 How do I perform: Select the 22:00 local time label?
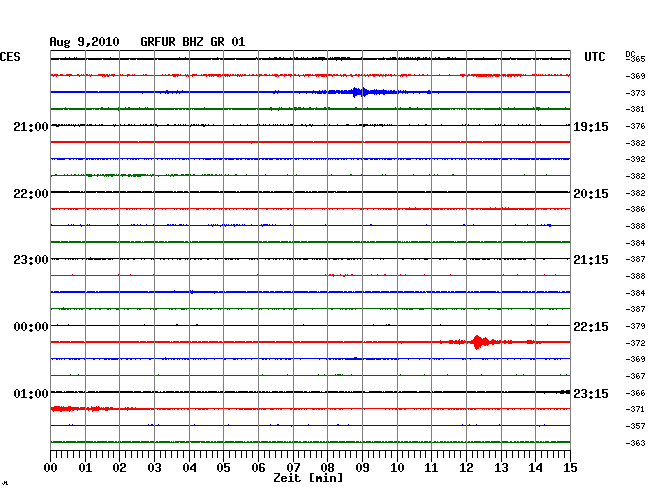pos(31,194)
